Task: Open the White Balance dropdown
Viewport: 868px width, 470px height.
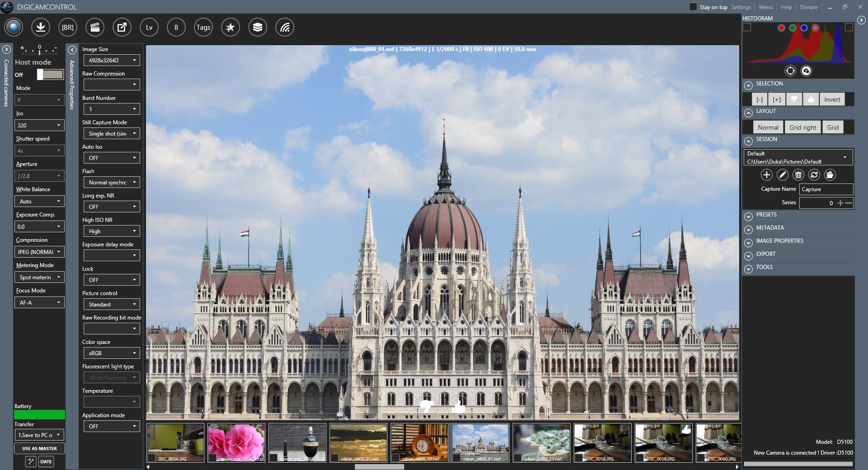Action: 39,201
